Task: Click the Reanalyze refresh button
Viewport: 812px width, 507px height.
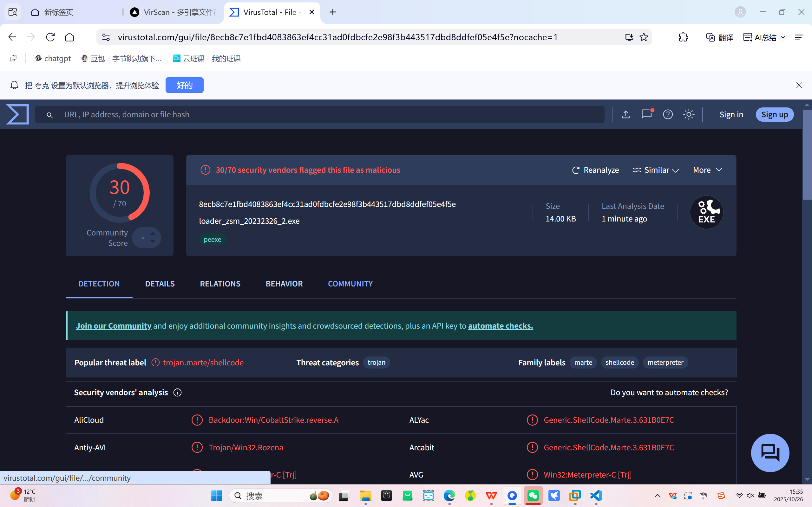Action: 595,170
